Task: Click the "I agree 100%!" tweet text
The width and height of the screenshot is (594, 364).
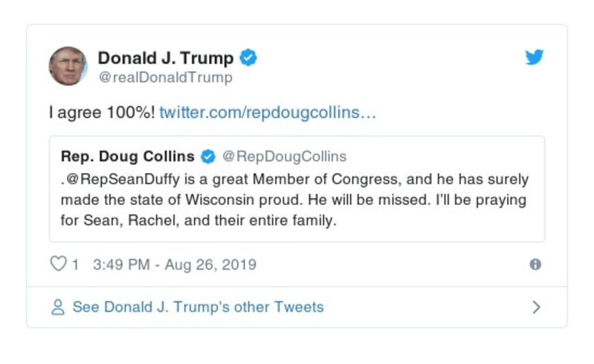Action: pyautogui.click(x=101, y=112)
